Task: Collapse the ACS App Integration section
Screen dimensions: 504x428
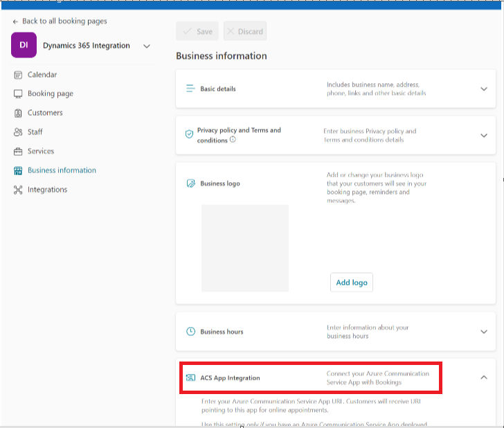Action: pyautogui.click(x=484, y=377)
